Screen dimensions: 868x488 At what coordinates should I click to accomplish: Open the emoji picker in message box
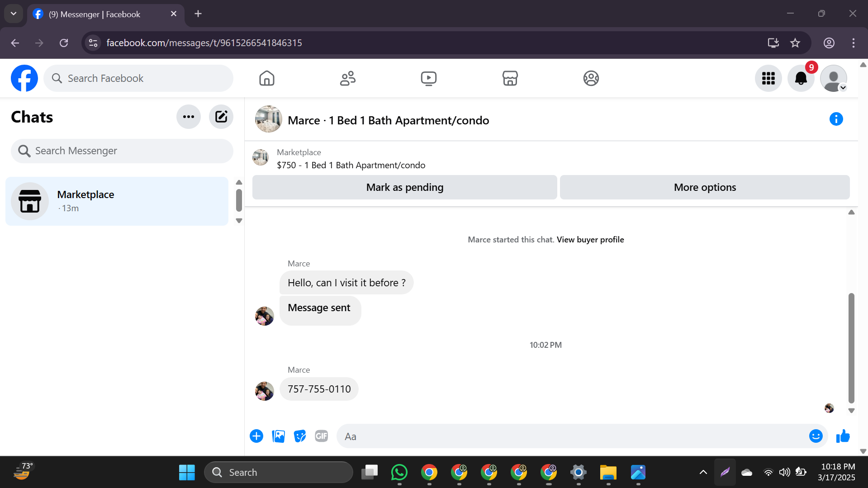click(816, 436)
